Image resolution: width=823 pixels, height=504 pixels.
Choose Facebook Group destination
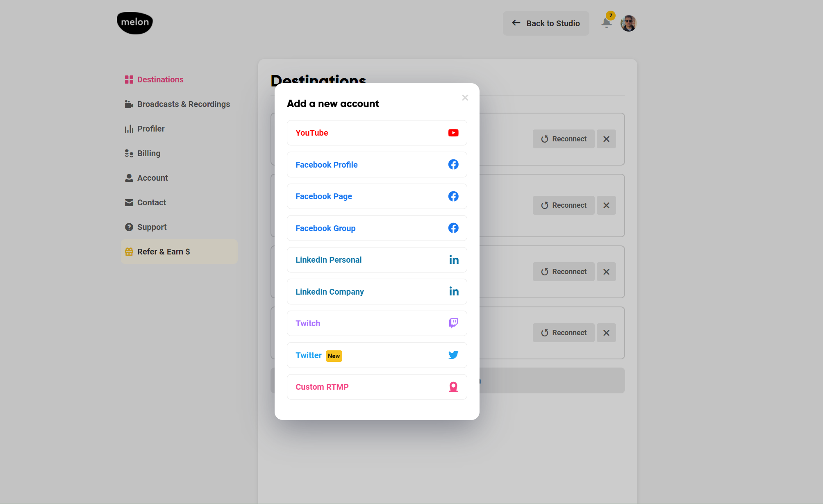pos(377,228)
